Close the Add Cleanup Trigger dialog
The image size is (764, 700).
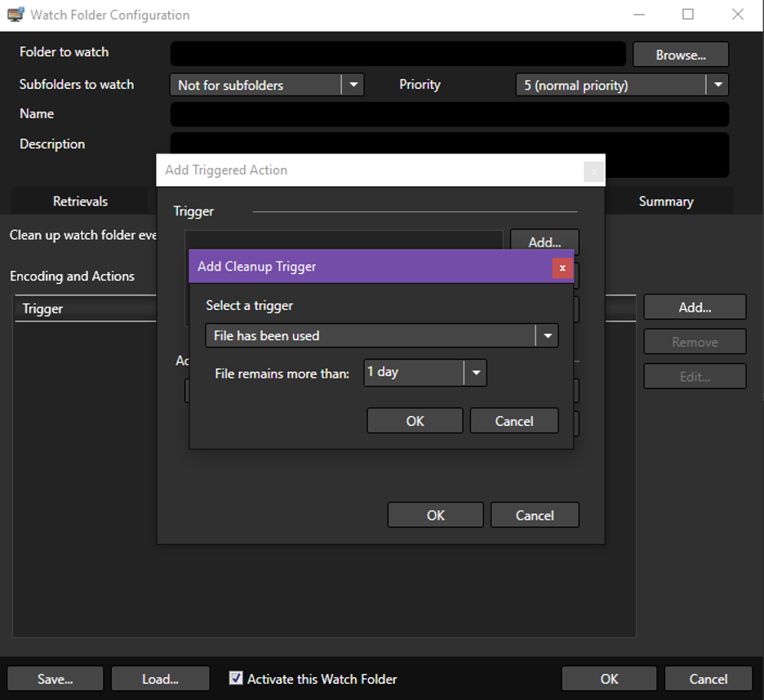click(x=562, y=268)
